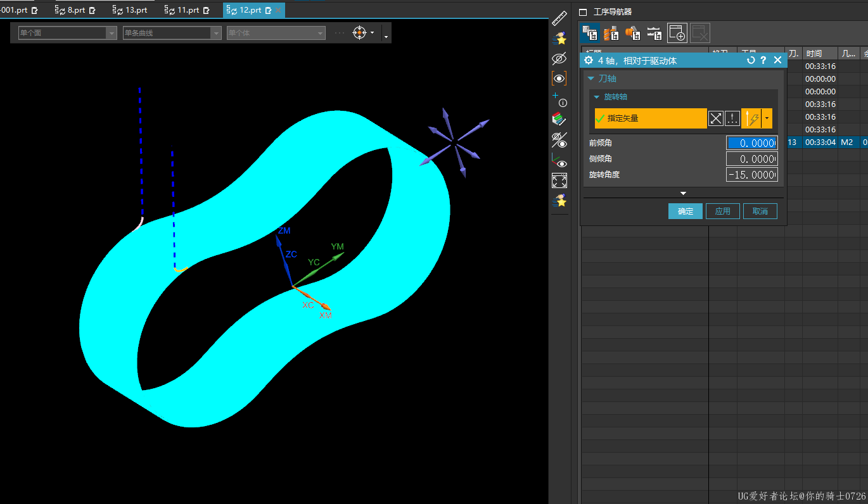Screen dimensions: 868x504
Task: Close the 4-axis dialog
Action: point(778,60)
